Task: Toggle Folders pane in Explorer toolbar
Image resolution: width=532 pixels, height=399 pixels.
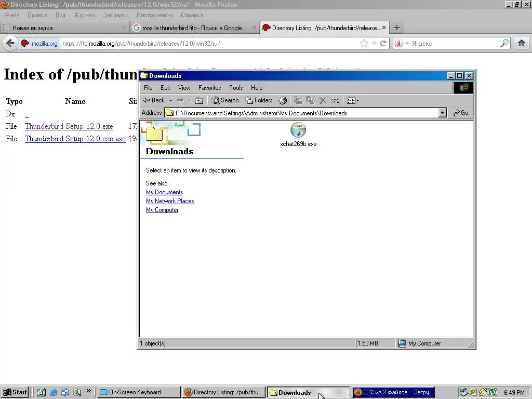Action: (x=259, y=100)
